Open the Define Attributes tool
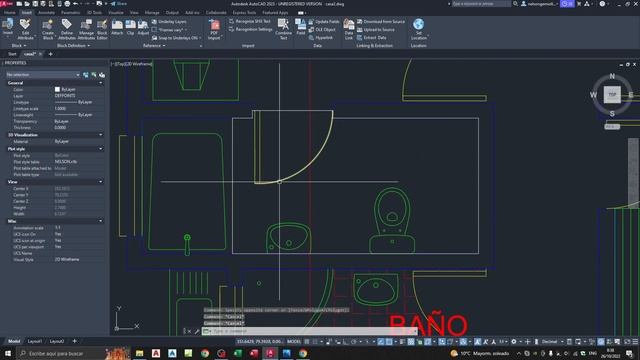Image resolution: width=640 pixels, height=360 pixels. (67, 29)
